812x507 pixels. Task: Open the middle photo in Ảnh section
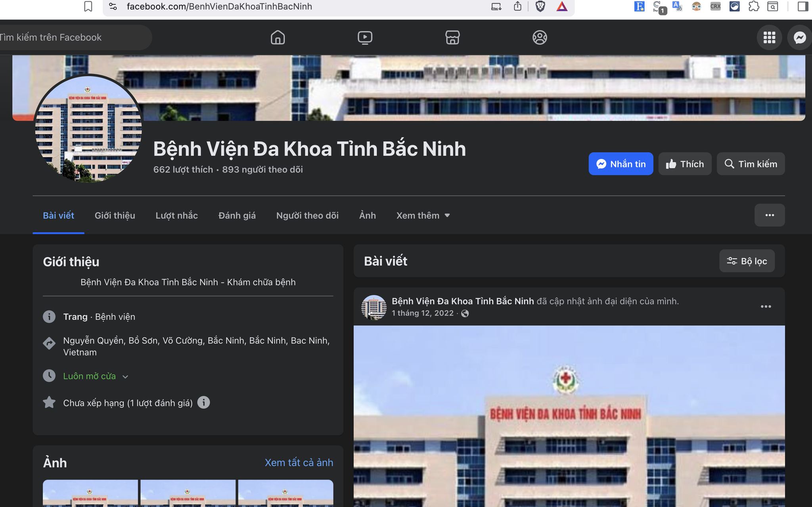pyautogui.click(x=188, y=493)
